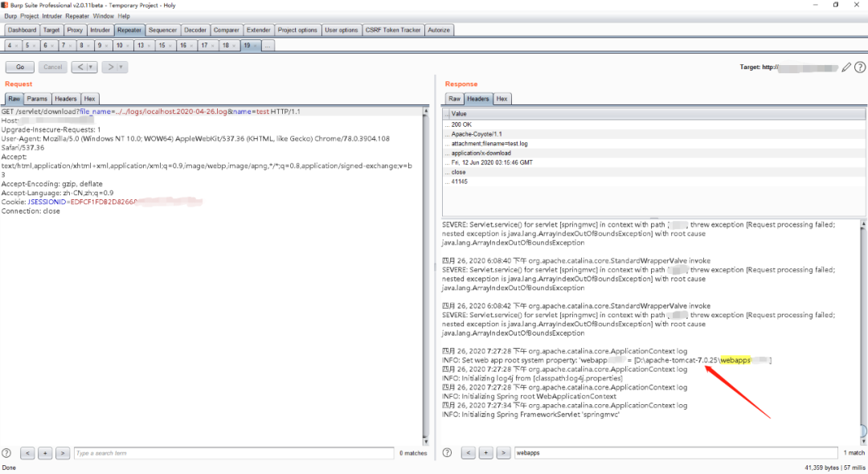868x474 pixels.
Task: Switch to the Proxy tab
Action: pyautogui.click(x=75, y=30)
